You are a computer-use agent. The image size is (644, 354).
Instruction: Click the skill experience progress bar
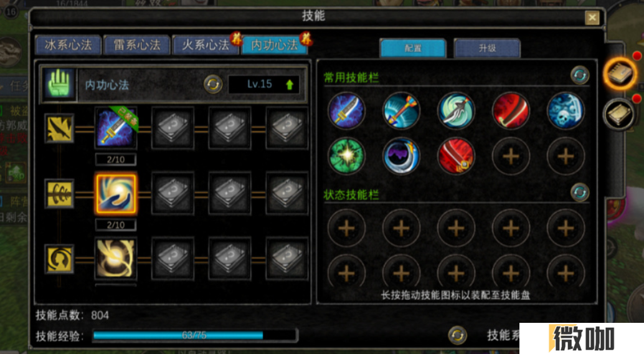point(195,335)
